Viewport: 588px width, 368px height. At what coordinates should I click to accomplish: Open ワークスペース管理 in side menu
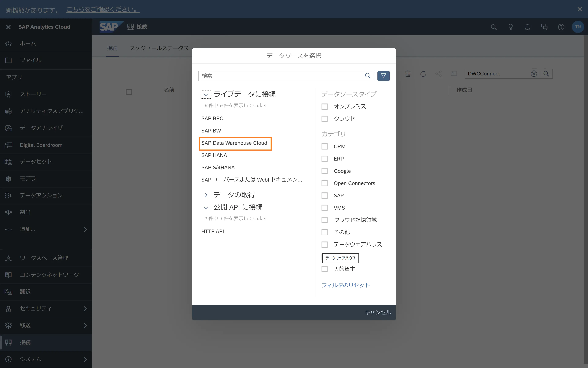[46, 258]
